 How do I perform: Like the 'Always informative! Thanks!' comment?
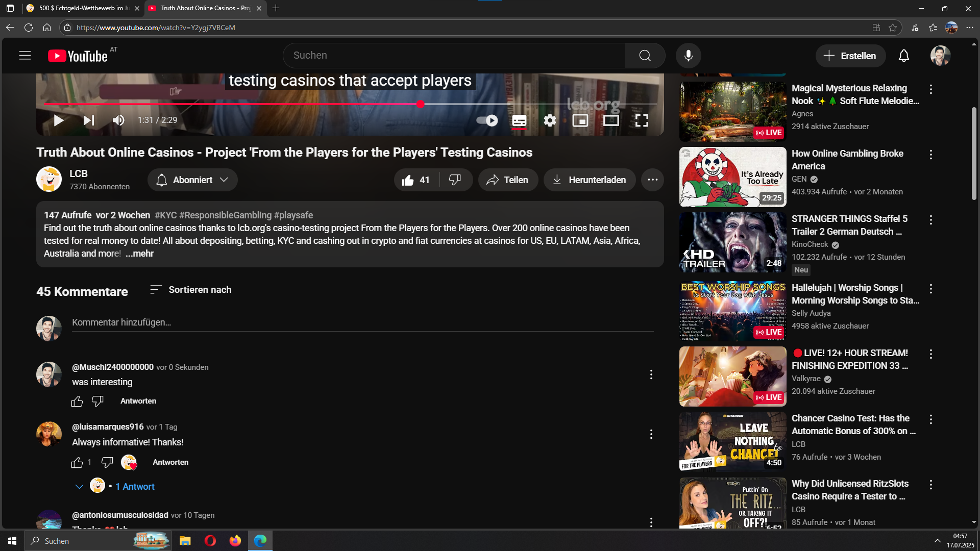point(77,462)
